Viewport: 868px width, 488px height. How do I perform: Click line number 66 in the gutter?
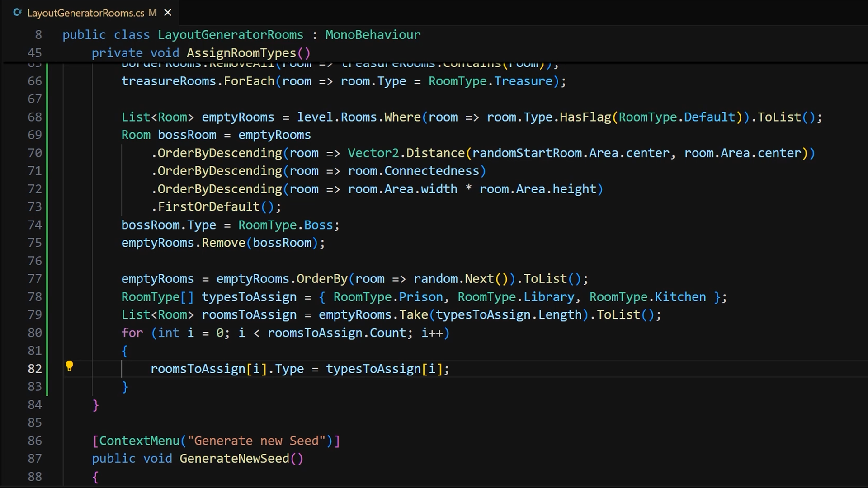click(x=35, y=81)
